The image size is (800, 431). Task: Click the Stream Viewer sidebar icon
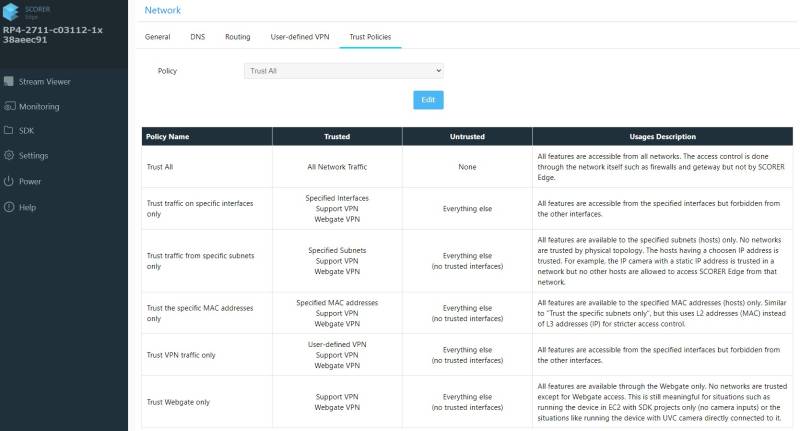pyautogui.click(x=9, y=82)
